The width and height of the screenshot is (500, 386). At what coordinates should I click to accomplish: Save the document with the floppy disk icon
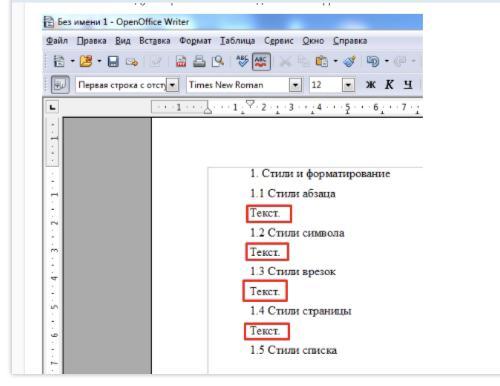[x=113, y=62]
